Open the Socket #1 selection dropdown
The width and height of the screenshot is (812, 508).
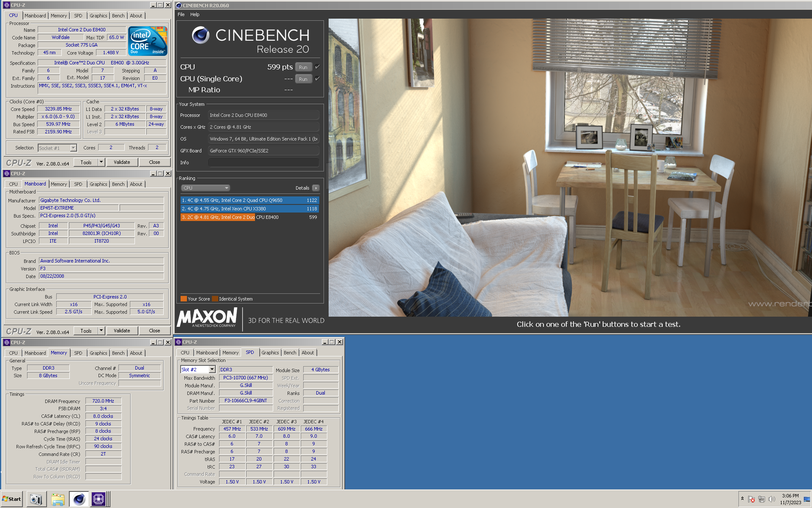coord(73,148)
